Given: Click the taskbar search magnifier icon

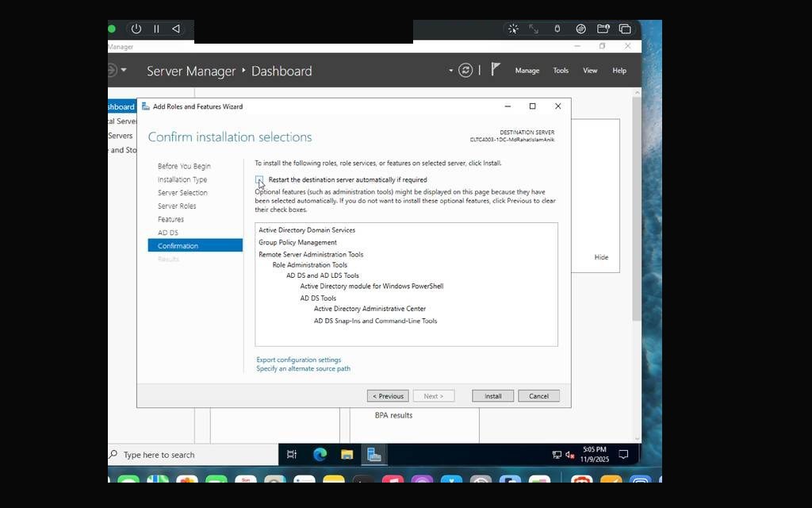Looking at the screenshot, I should point(113,455).
